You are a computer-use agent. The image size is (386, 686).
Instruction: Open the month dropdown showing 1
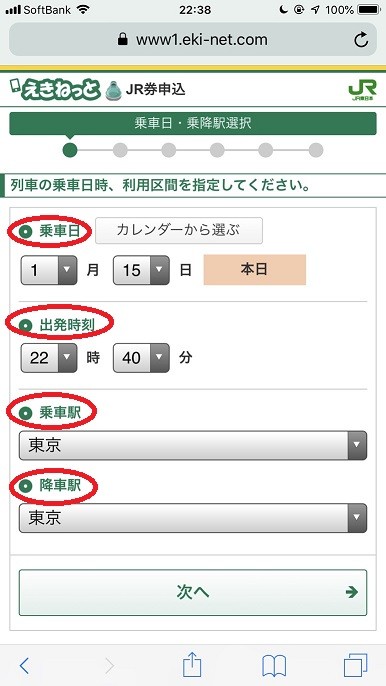49,270
